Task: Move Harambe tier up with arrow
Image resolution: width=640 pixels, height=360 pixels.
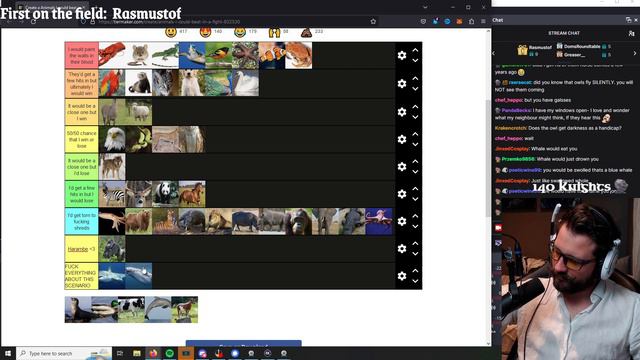Action: click(x=415, y=243)
